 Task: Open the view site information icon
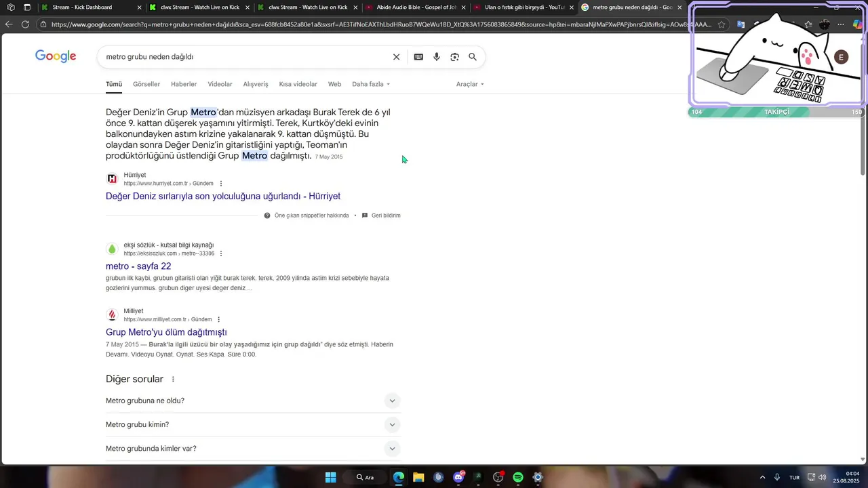click(x=43, y=24)
